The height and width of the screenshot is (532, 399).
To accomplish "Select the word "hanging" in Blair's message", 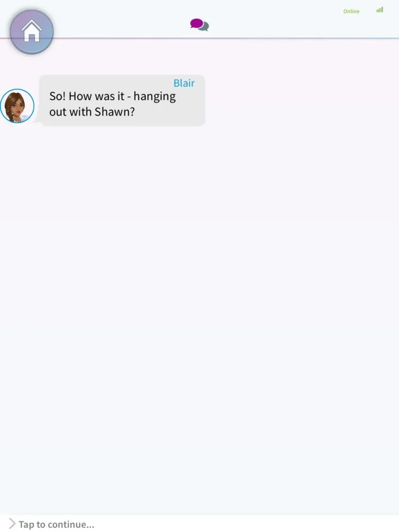I will click(154, 97).
